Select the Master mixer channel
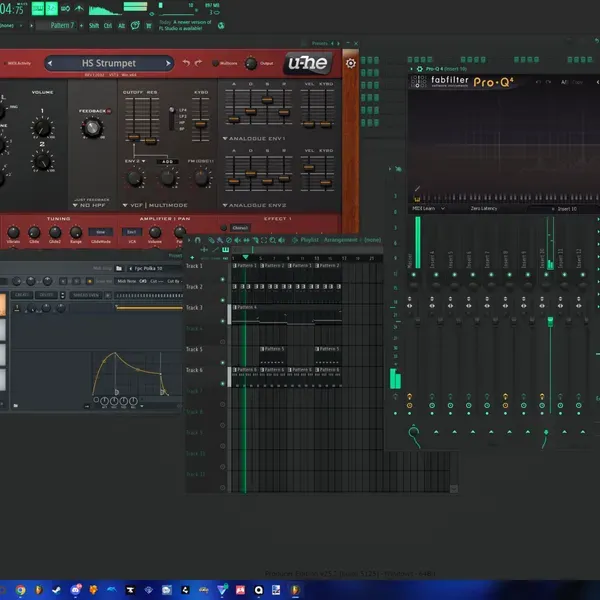Viewport: 600px width, 600px height. 410,260
